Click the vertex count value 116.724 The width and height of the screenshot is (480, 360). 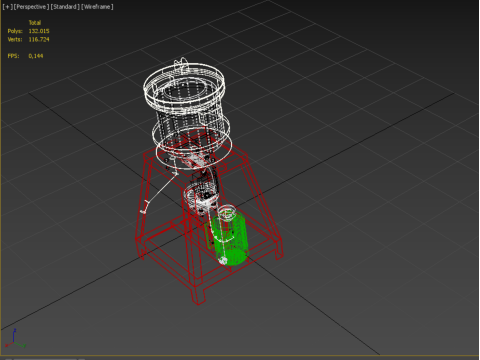point(39,39)
